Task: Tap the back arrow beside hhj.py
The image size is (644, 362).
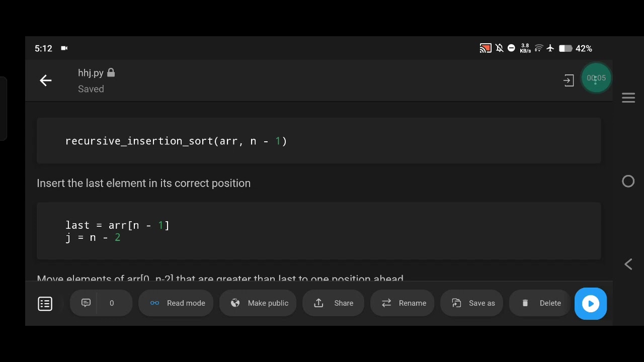Action: click(x=46, y=80)
